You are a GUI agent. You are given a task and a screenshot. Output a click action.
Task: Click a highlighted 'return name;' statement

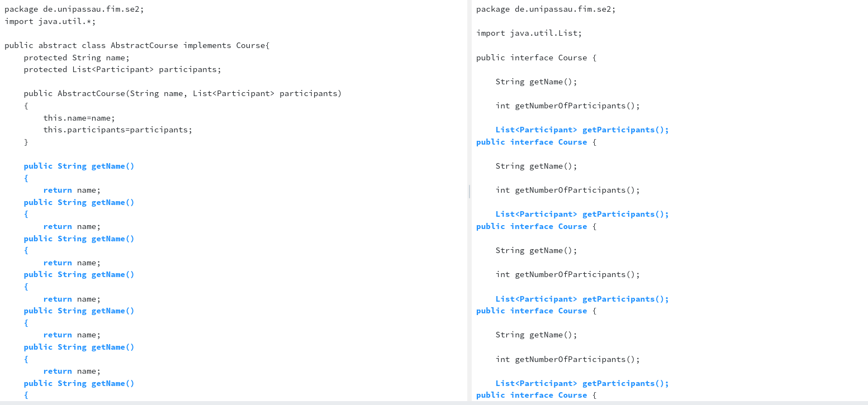[72, 190]
